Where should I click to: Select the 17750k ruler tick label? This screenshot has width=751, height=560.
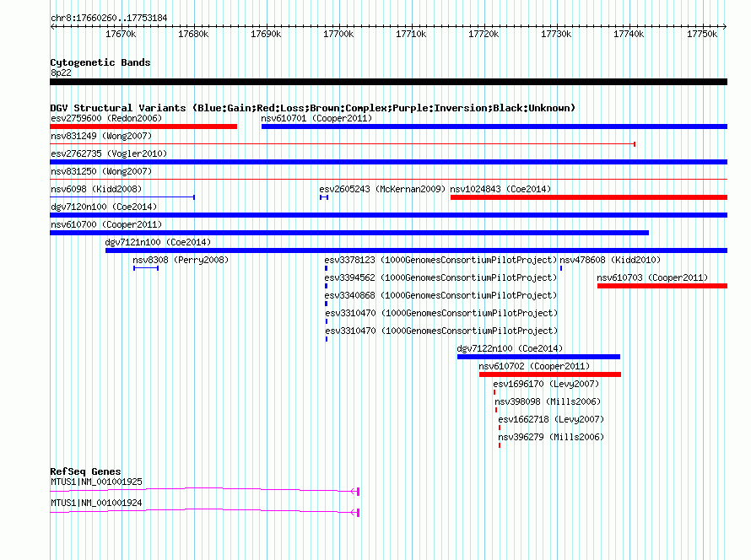click(702, 34)
